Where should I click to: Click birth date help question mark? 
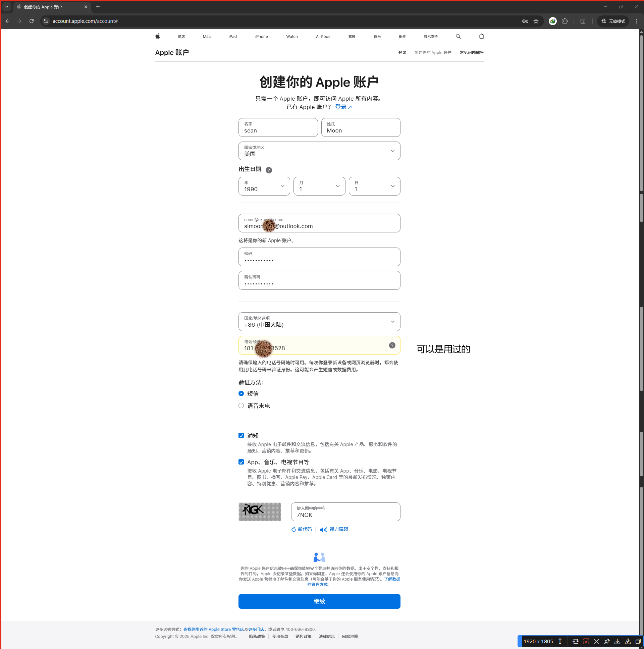coord(268,170)
